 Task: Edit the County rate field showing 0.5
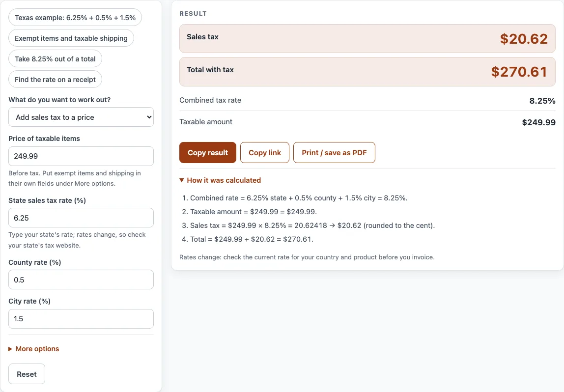(x=81, y=280)
